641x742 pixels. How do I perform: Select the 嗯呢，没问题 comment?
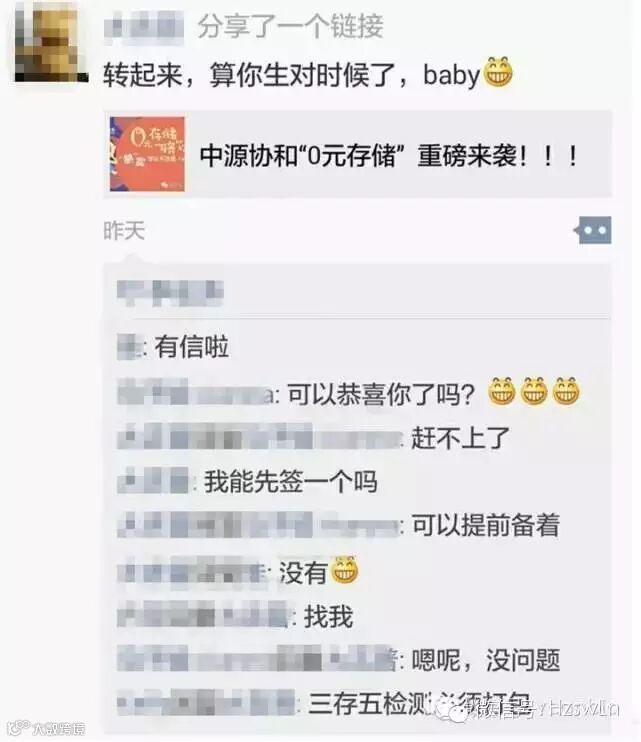pos(338,660)
